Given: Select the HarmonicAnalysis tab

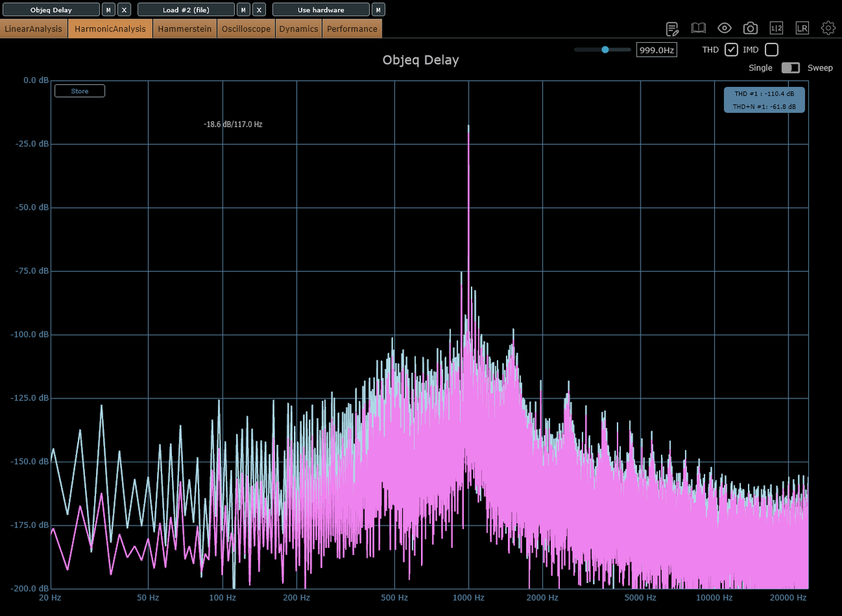Looking at the screenshot, I should (110, 29).
